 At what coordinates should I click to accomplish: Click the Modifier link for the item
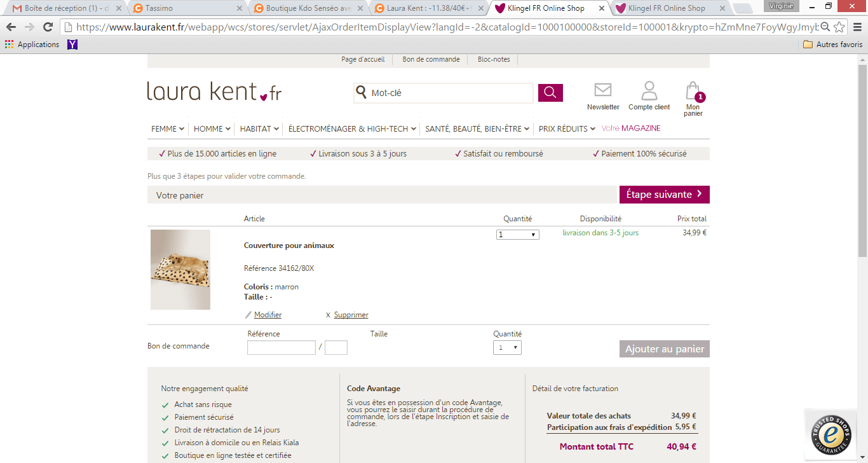pos(268,315)
